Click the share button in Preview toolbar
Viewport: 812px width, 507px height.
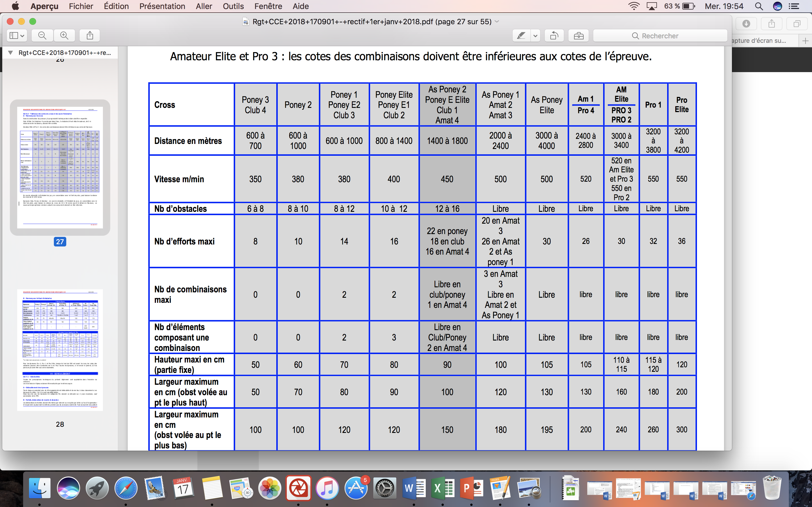[x=90, y=35]
